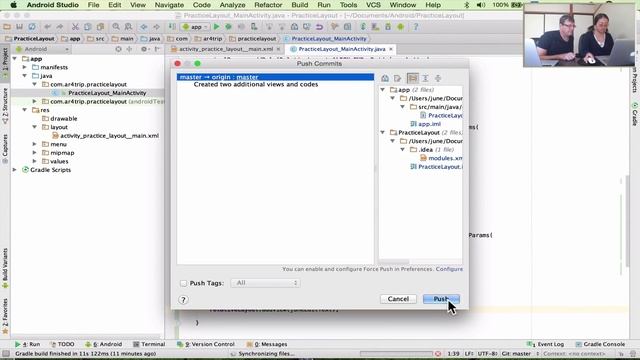Screen dimensions: 640x360
Task: Click the Paste toolbar icon
Action: click(x=100, y=27)
